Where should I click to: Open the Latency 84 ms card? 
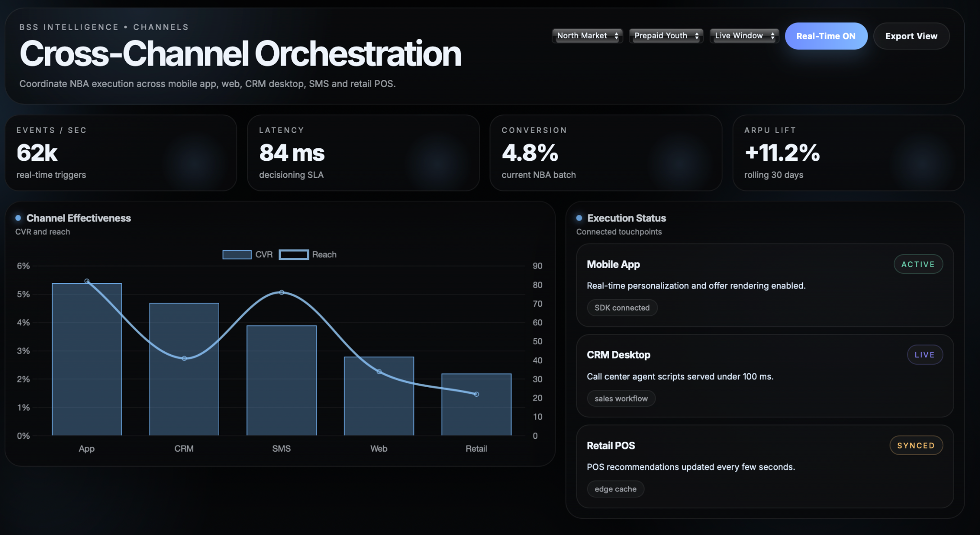click(x=363, y=153)
